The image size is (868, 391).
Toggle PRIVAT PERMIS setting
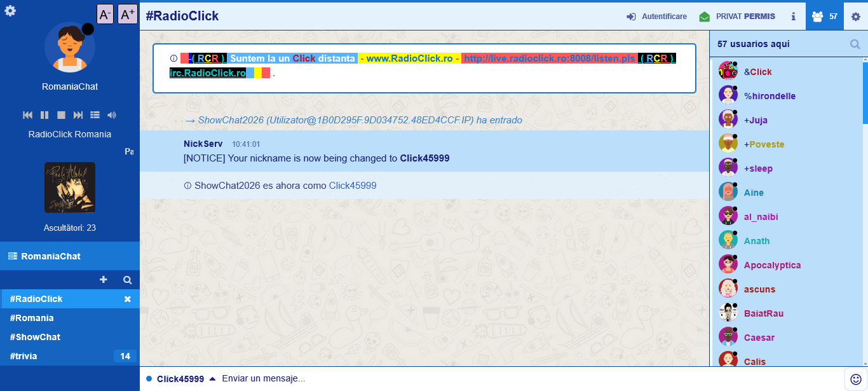(737, 17)
